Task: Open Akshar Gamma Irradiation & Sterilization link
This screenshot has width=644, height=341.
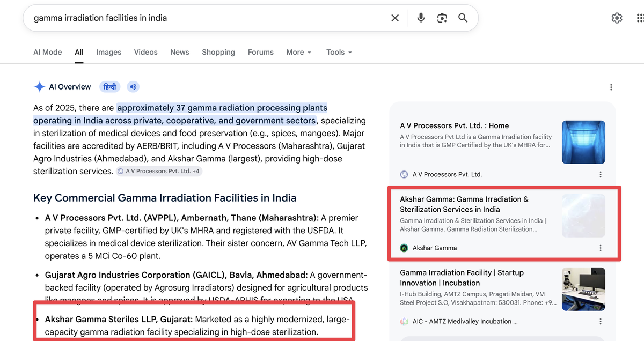Action: click(464, 204)
